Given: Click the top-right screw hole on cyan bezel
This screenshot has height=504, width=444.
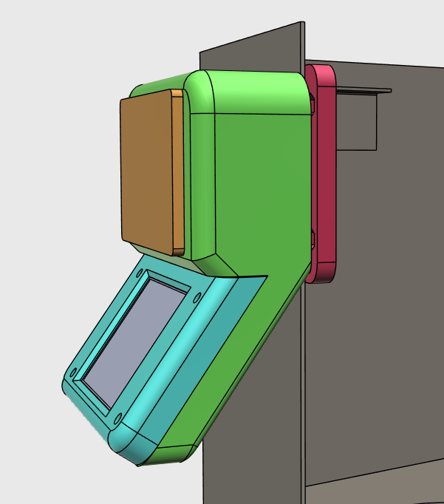Looking at the screenshot, I should click(x=198, y=297).
